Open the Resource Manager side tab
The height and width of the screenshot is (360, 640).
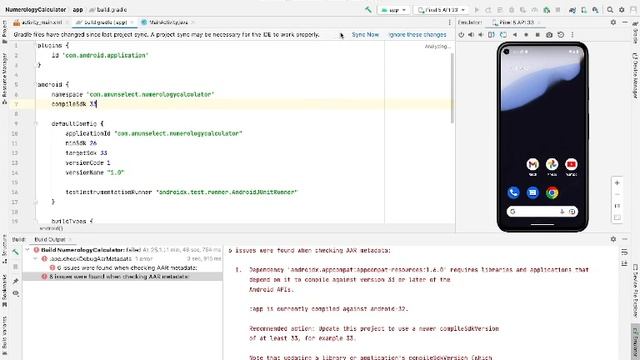tap(4, 78)
